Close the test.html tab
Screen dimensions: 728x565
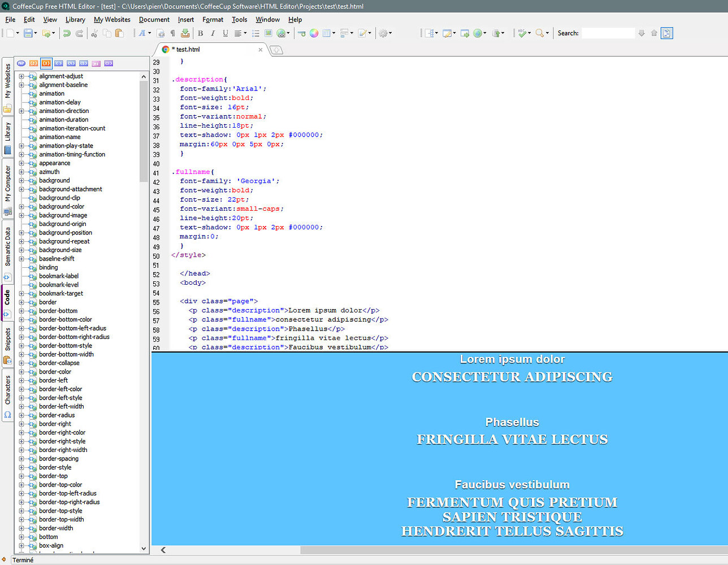click(261, 50)
